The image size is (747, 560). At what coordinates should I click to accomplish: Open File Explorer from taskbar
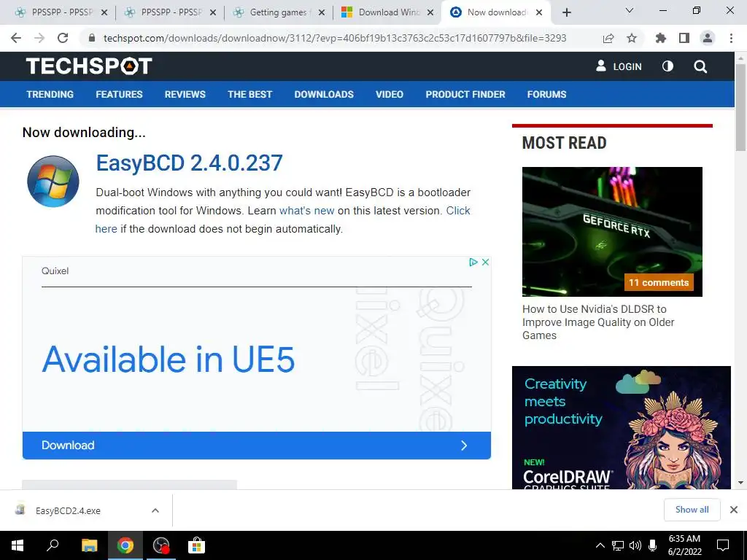click(89, 545)
